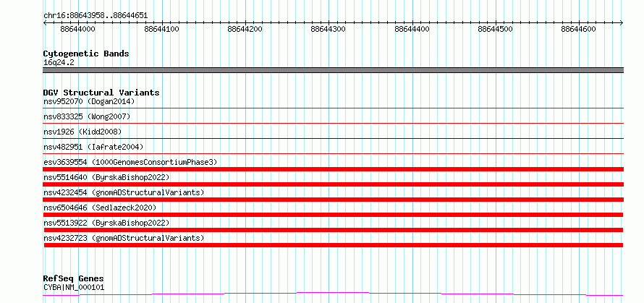644x303 pixels.
Task: Click ruler tick label 88644200
Action: [x=245, y=29]
